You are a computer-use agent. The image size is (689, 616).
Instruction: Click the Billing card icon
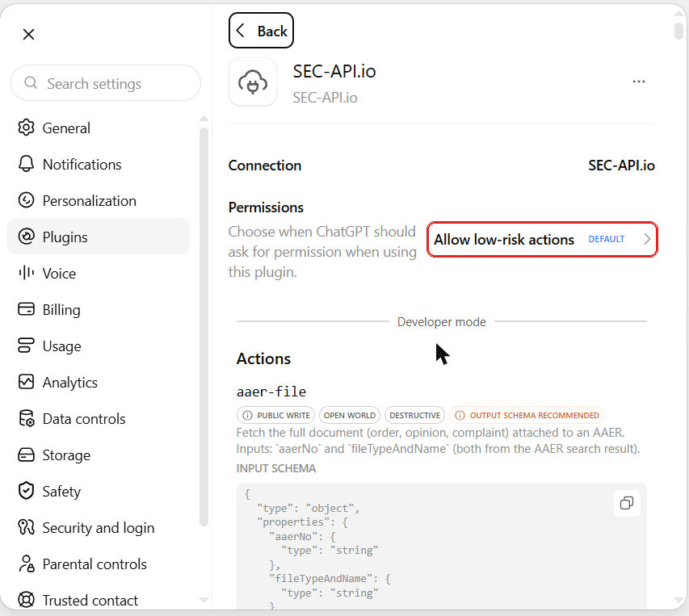pos(26,309)
